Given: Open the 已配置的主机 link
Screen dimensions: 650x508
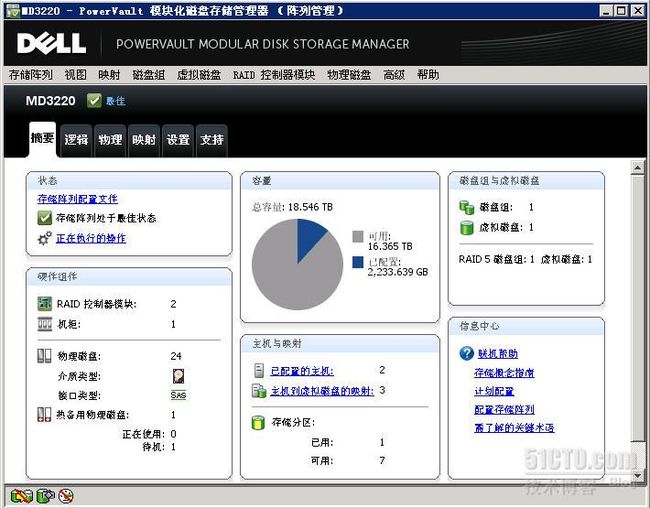Looking at the screenshot, I should pyautogui.click(x=302, y=370).
